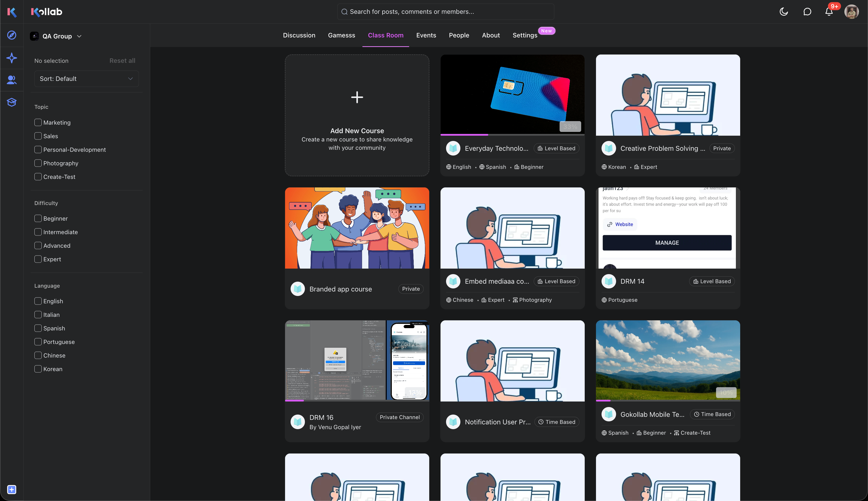Check the Expert difficulty filter
This screenshot has height=501, width=868.
click(38, 259)
